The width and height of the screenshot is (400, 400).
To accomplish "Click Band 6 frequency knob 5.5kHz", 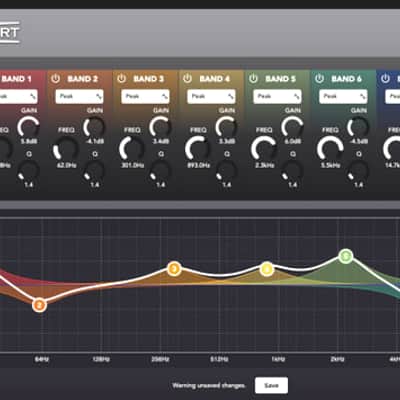I will tap(330, 149).
